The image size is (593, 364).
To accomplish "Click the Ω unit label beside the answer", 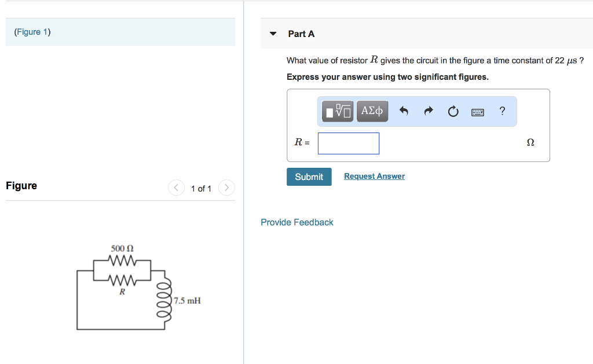I will point(530,142).
